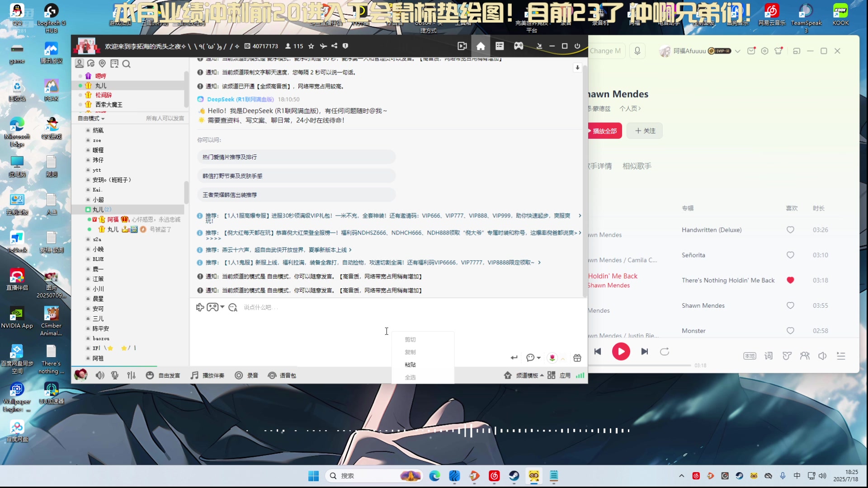This screenshot has width=868, height=488.
Task: Toggle the YY microphone on or off
Action: coord(115,375)
